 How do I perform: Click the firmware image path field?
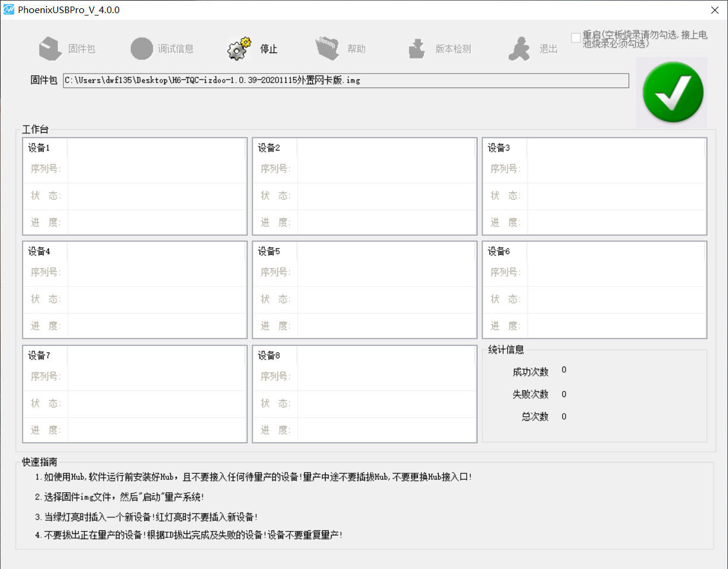[x=346, y=80]
